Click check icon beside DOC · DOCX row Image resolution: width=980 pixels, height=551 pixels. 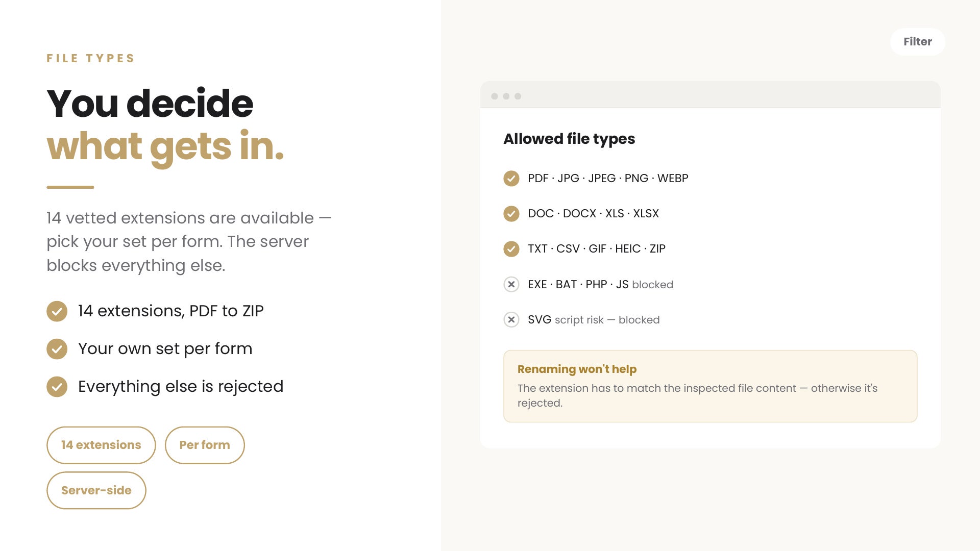(511, 214)
